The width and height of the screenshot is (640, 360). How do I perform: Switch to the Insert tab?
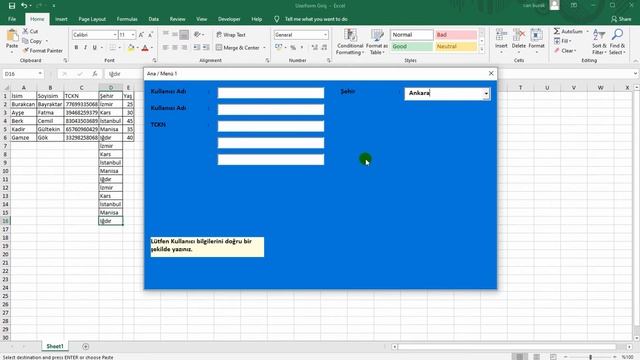[x=61, y=19]
